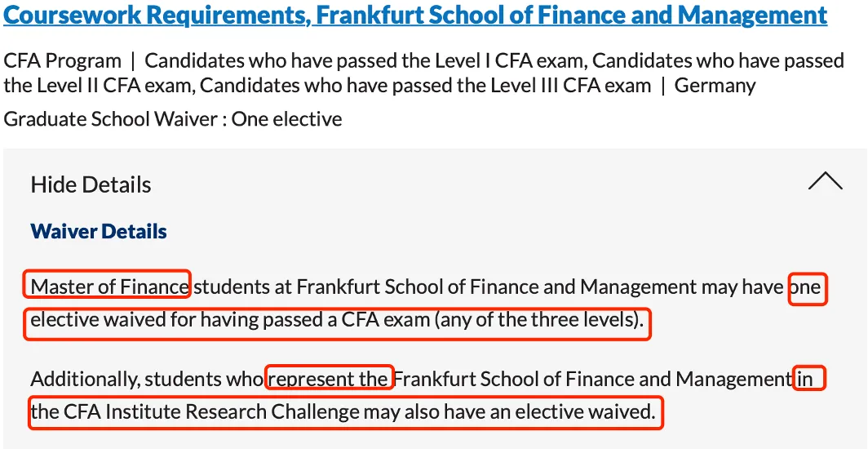
Task: Click 'Additionally, students who' text
Action: 147,380
